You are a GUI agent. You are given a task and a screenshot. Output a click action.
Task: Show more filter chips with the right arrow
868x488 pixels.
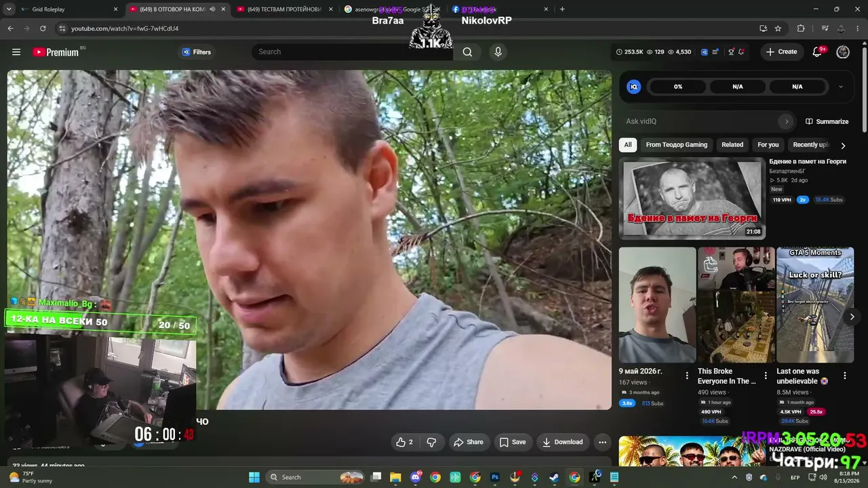pyautogui.click(x=843, y=145)
